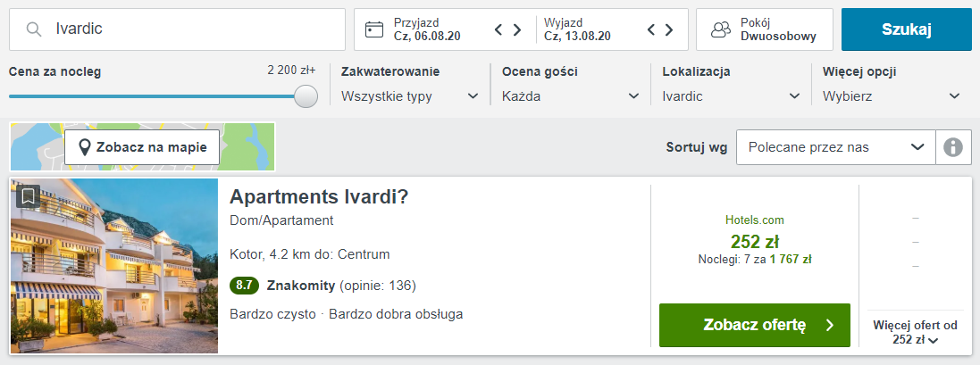The image size is (980, 365).
Task: Click the price per night slider handle
Action: pos(306,96)
